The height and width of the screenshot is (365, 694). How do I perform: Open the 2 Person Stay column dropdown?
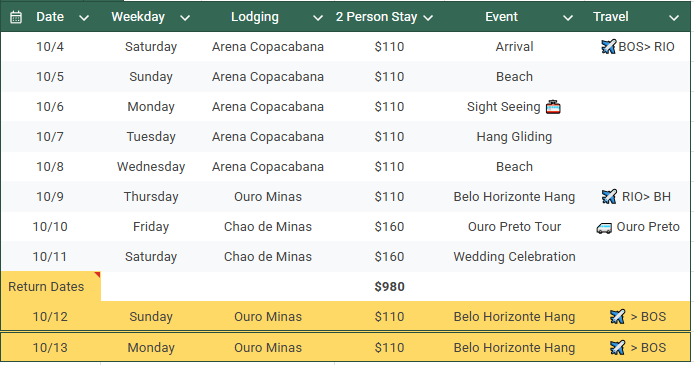(x=428, y=18)
